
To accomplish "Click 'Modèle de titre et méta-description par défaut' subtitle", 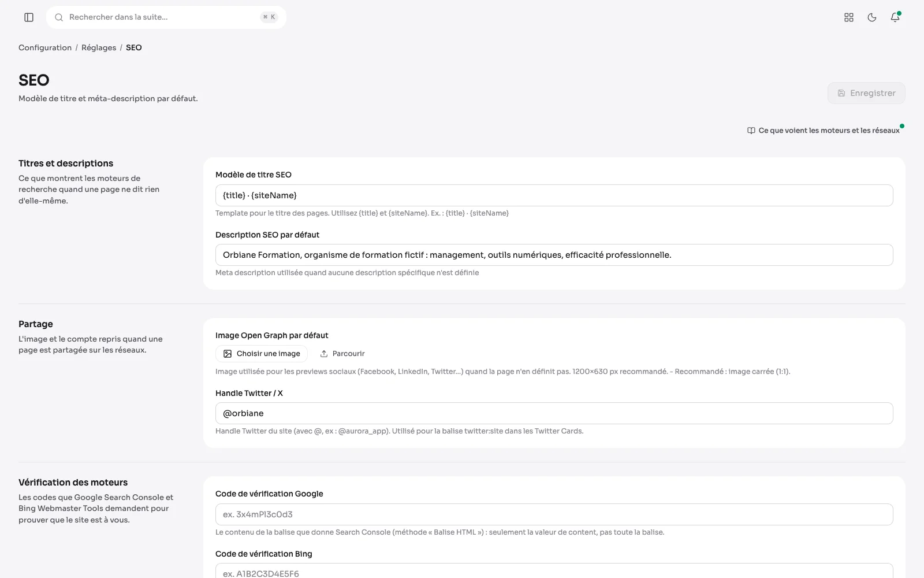I will (x=108, y=99).
